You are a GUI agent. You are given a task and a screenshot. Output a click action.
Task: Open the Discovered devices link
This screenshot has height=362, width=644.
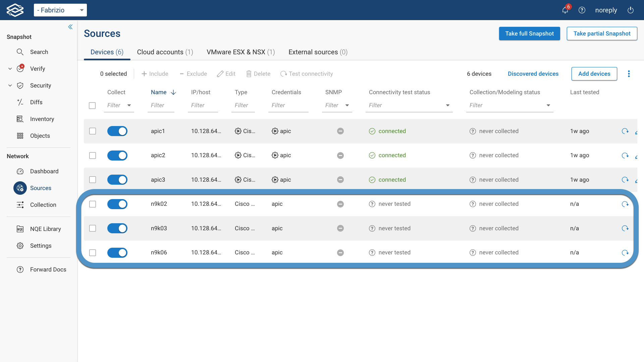(533, 74)
